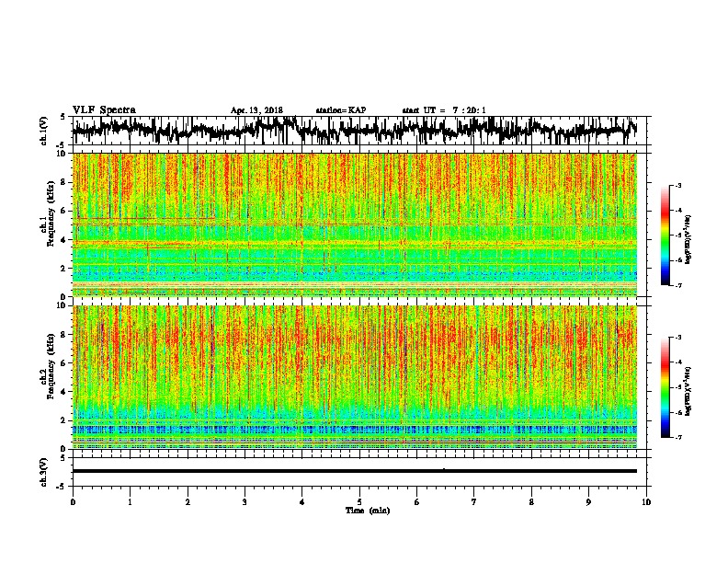
Task: Click the 'Time (min)' axis title
Action: tap(368, 511)
